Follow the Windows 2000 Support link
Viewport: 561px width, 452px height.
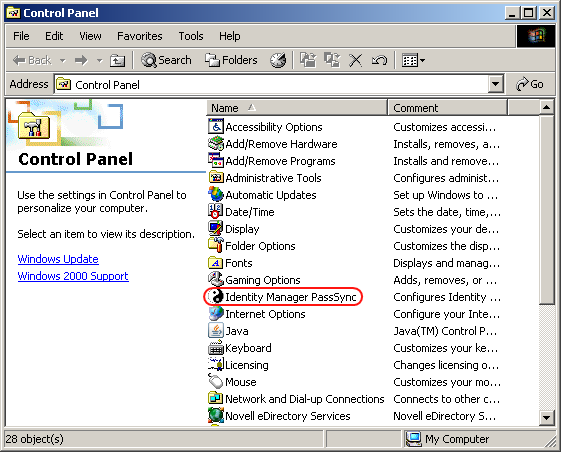pos(73,276)
